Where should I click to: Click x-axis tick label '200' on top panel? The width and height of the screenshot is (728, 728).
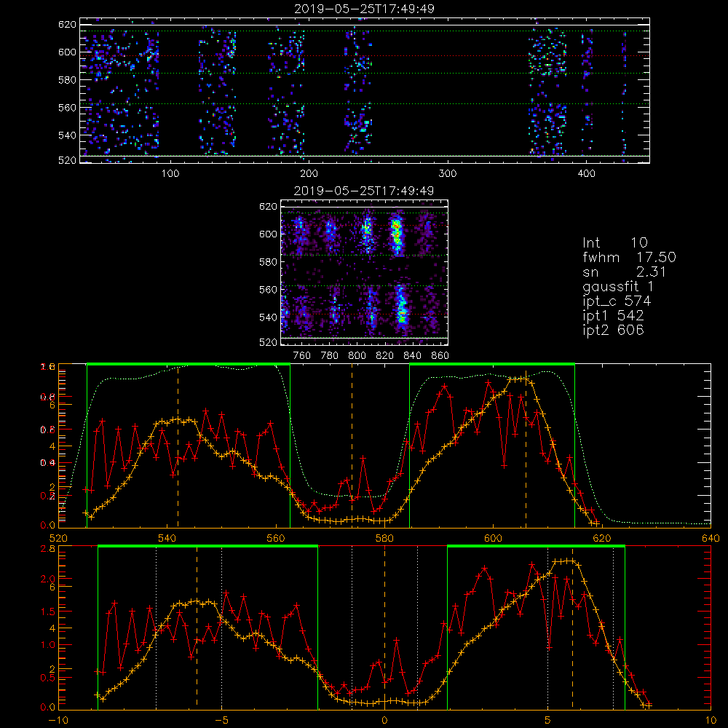point(309,174)
